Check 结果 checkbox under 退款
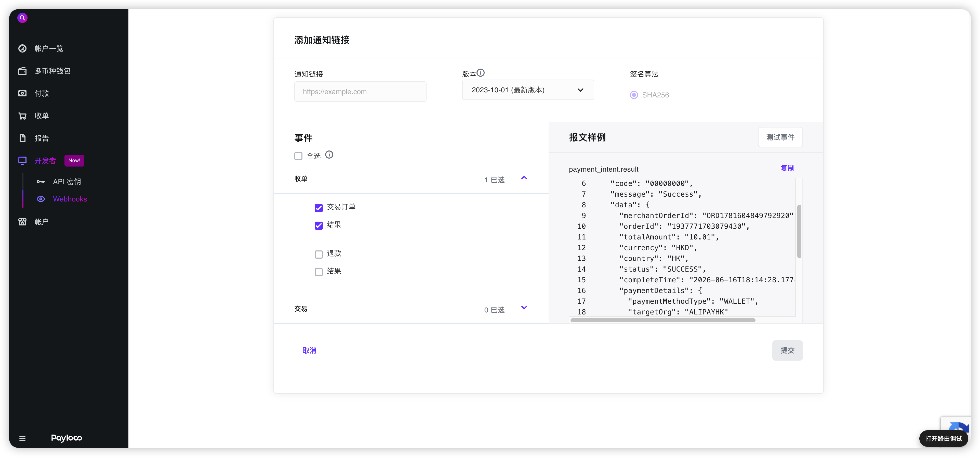This screenshot has height=457, width=980. (x=319, y=272)
